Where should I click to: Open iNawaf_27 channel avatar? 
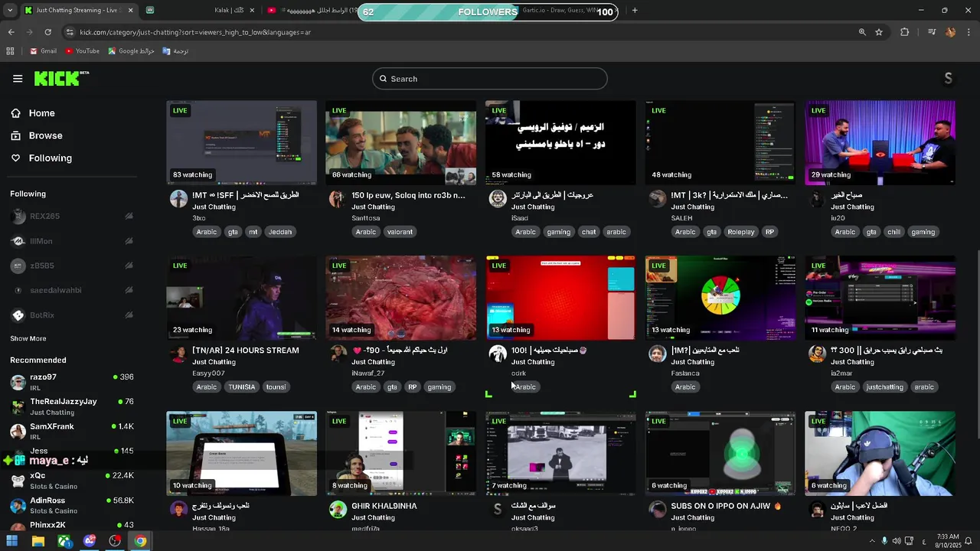tap(338, 354)
